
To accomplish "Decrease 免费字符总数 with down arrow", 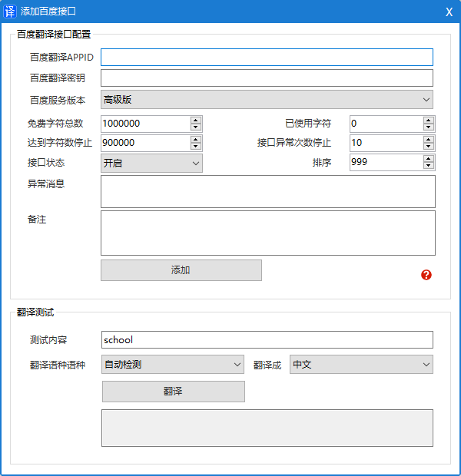I will click(x=196, y=127).
